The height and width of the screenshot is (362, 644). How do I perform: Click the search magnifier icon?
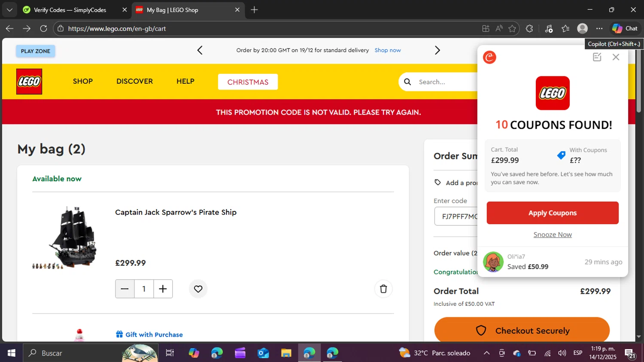pos(407,82)
